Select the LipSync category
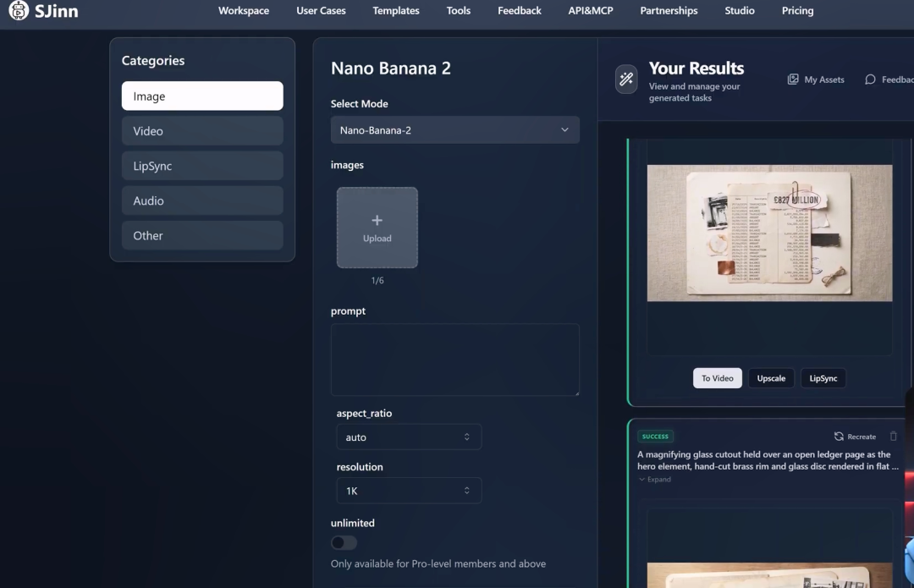Image resolution: width=914 pixels, height=588 pixels. (x=202, y=166)
